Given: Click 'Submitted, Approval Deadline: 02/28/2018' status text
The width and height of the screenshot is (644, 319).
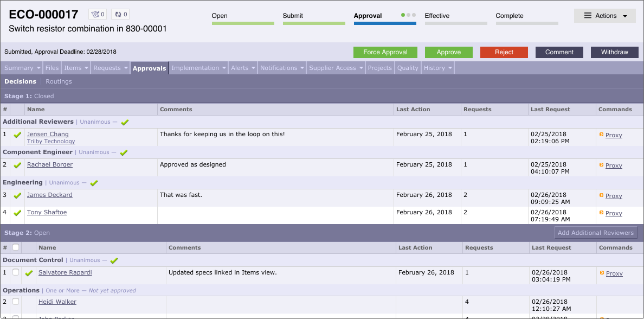Looking at the screenshot, I should point(60,52).
